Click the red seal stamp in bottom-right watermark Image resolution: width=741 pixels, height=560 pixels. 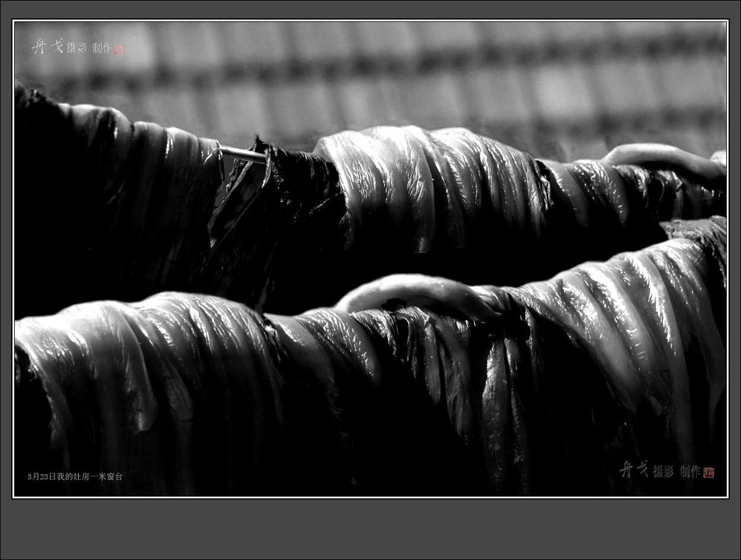pos(708,472)
